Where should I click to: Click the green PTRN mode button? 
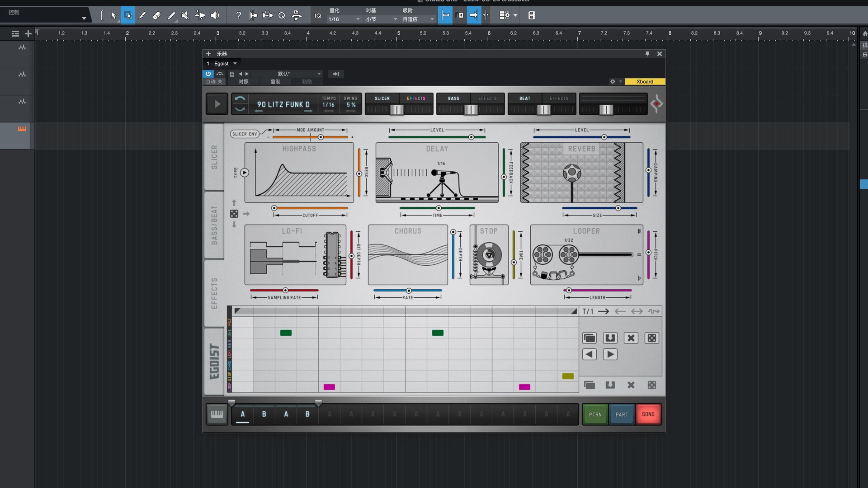[x=595, y=414]
